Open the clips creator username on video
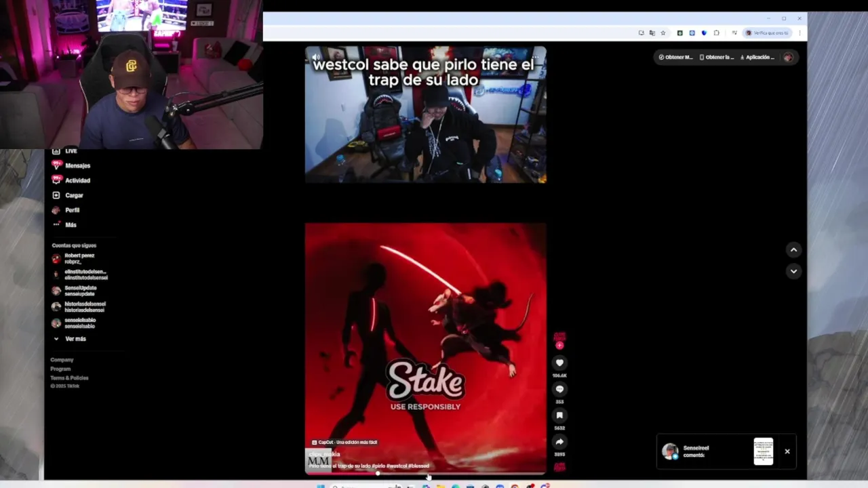868x488 pixels. click(324, 454)
